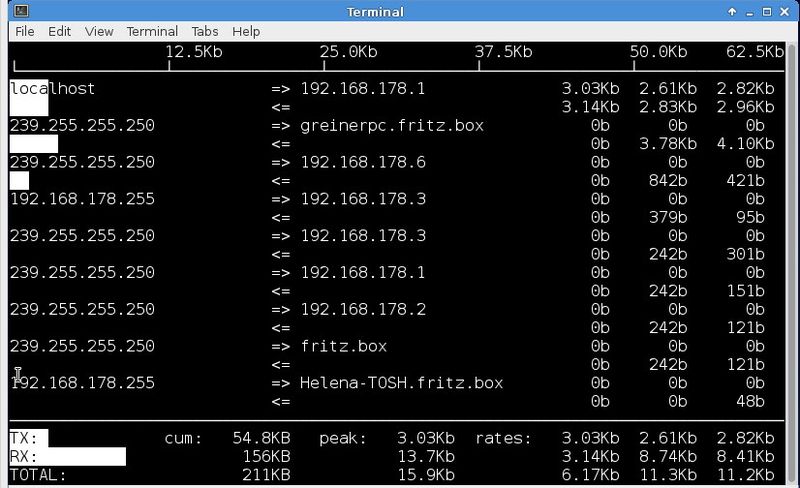The image size is (800, 488).
Task: Click peak total value 15.9Kb
Action: [x=426, y=475]
